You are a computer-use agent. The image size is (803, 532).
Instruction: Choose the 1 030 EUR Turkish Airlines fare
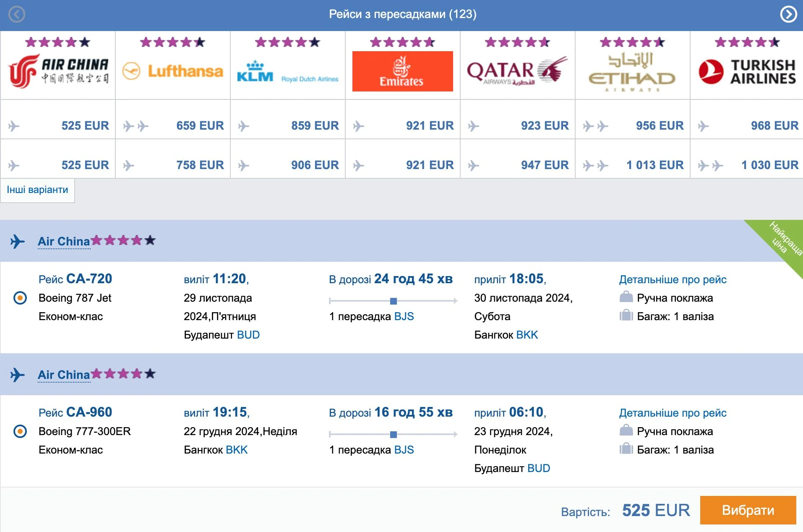(770, 165)
